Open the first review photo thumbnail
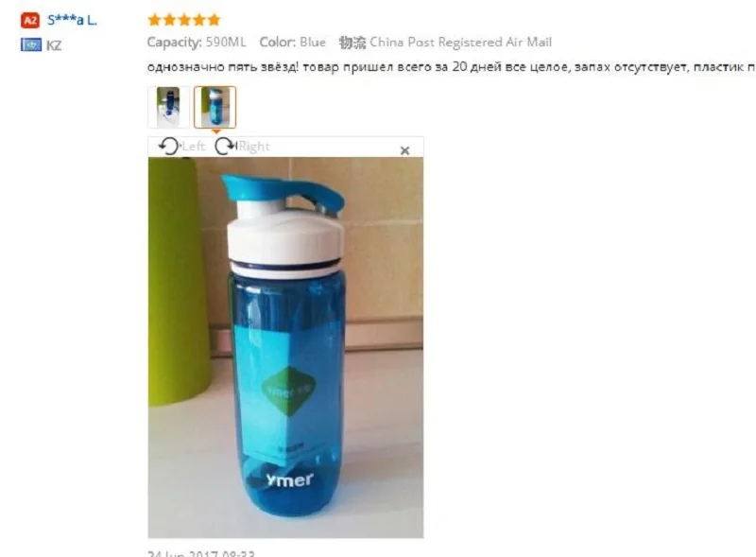This screenshot has width=756, height=557. (168, 107)
